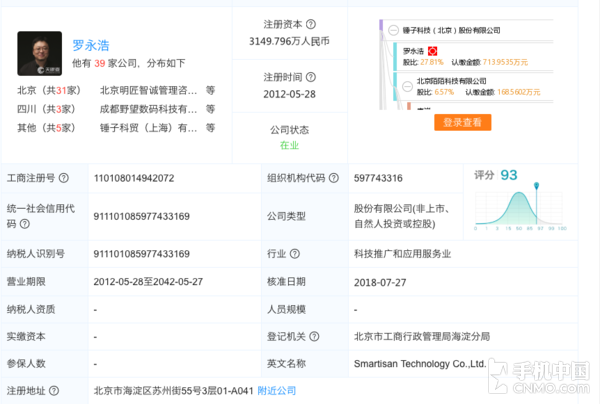Click the score value 93
600x404 pixels.
509,175
